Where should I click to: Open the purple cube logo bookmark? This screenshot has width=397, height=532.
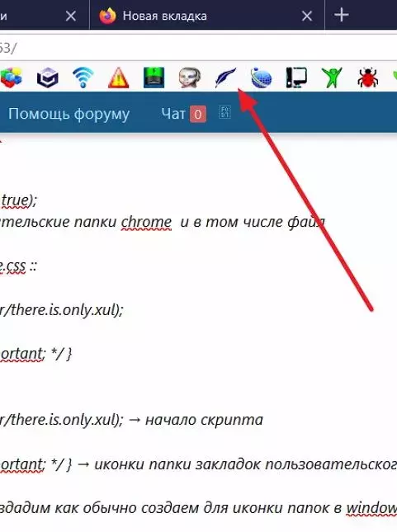point(48,78)
